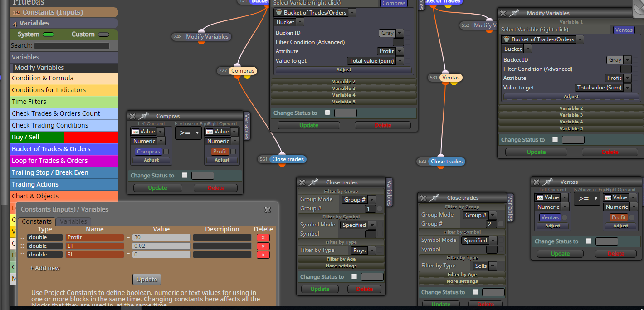Tick checkbox beside Group # 1 field
The image size is (644, 310).
point(380,209)
